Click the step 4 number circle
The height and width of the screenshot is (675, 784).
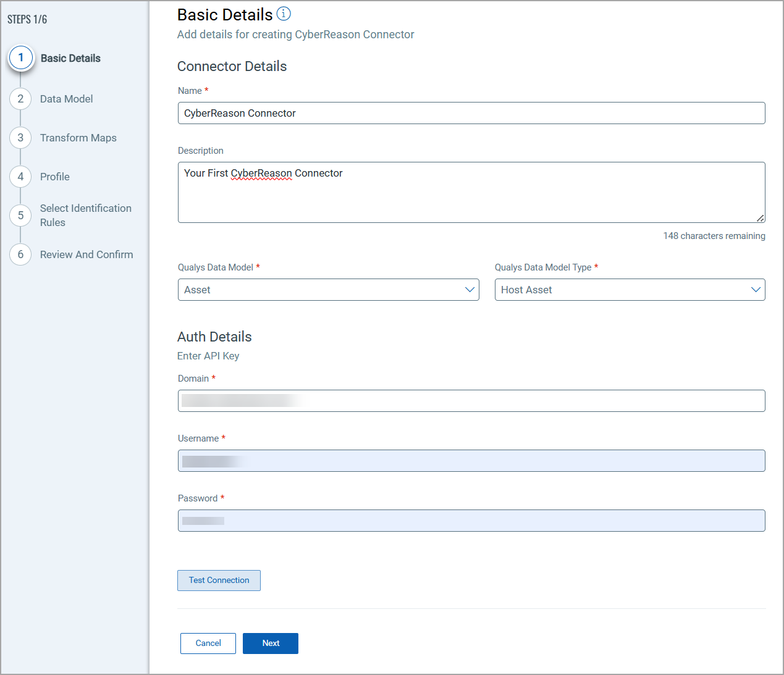[20, 177]
